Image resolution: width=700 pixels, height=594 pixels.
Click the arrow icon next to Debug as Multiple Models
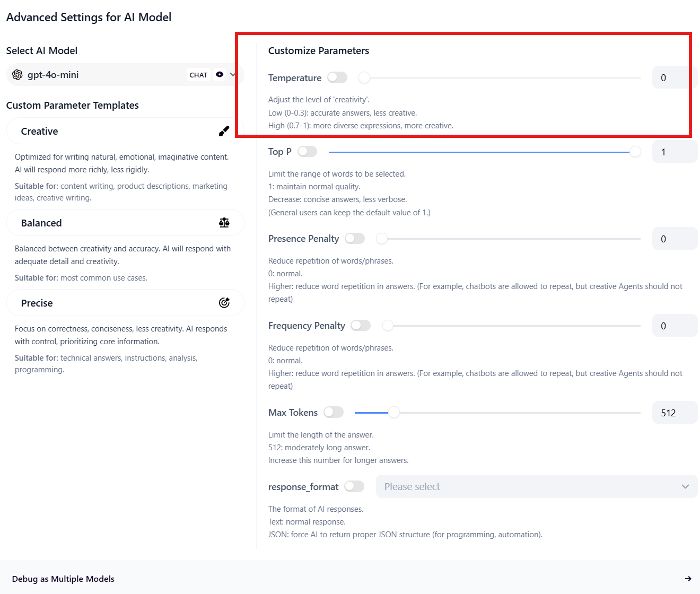[688, 579]
